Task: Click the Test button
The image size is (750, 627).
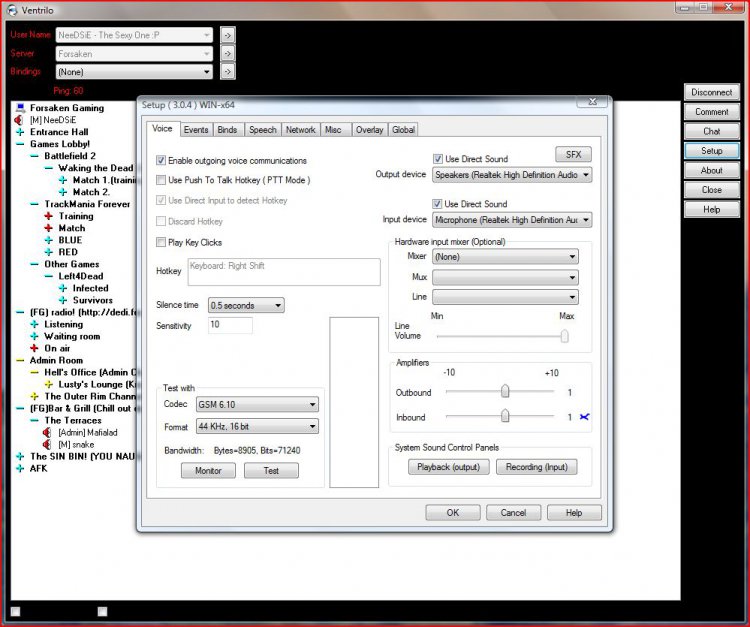Action: [271, 471]
